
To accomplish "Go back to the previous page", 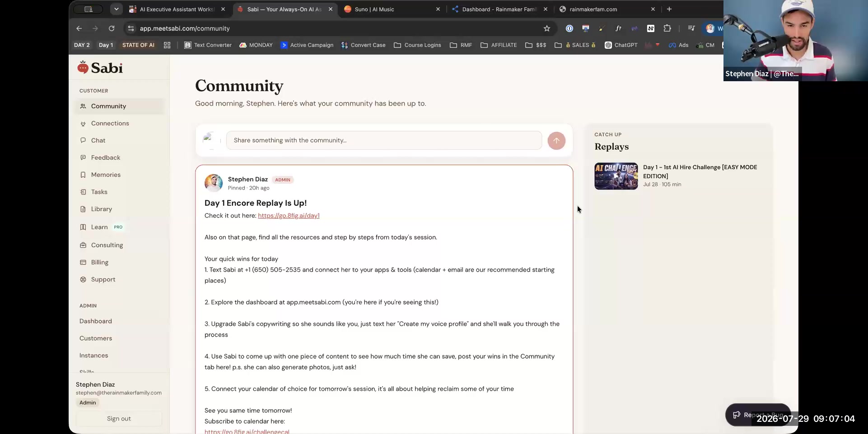I will coord(79,28).
